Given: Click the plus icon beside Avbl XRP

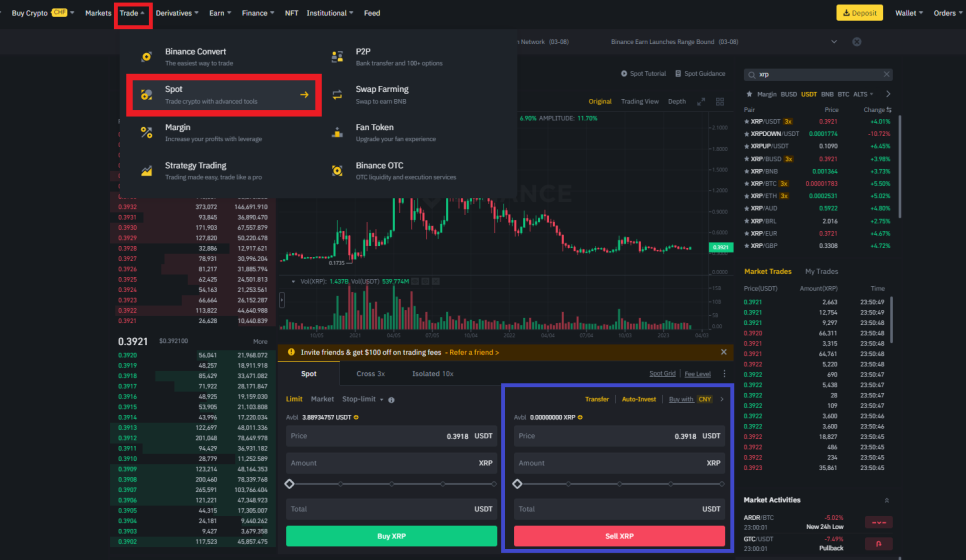Looking at the screenshot, I should [x=580, y=417].
